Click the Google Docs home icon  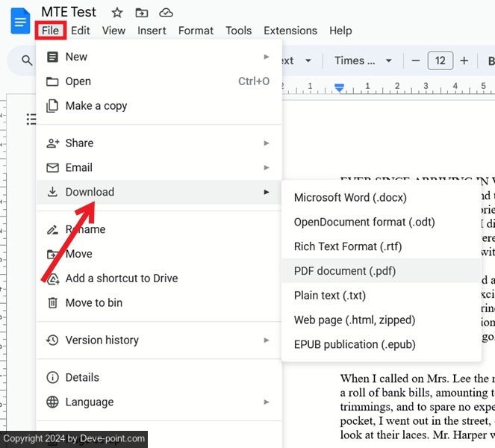tap(20, 21)
